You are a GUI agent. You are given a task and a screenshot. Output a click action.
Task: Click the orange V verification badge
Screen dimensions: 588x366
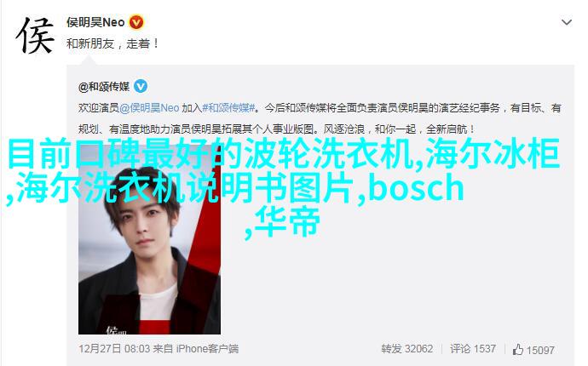pyautogui.click(x=136, y=23)
